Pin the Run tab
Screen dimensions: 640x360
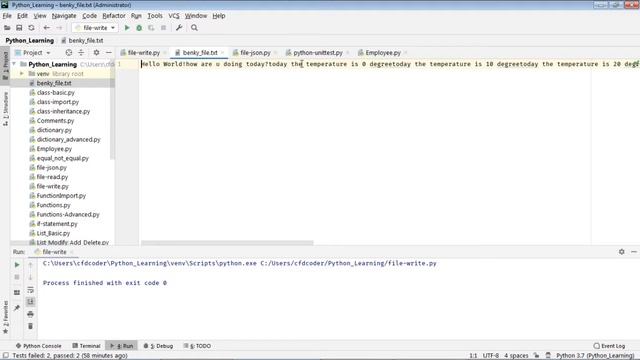[x=17, y=308]
